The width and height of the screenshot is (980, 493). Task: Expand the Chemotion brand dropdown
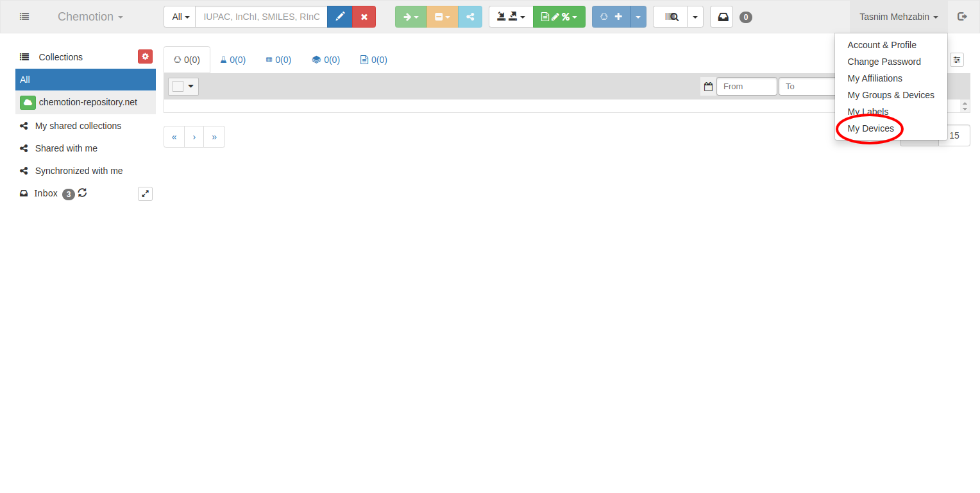[x=90, y=17]
